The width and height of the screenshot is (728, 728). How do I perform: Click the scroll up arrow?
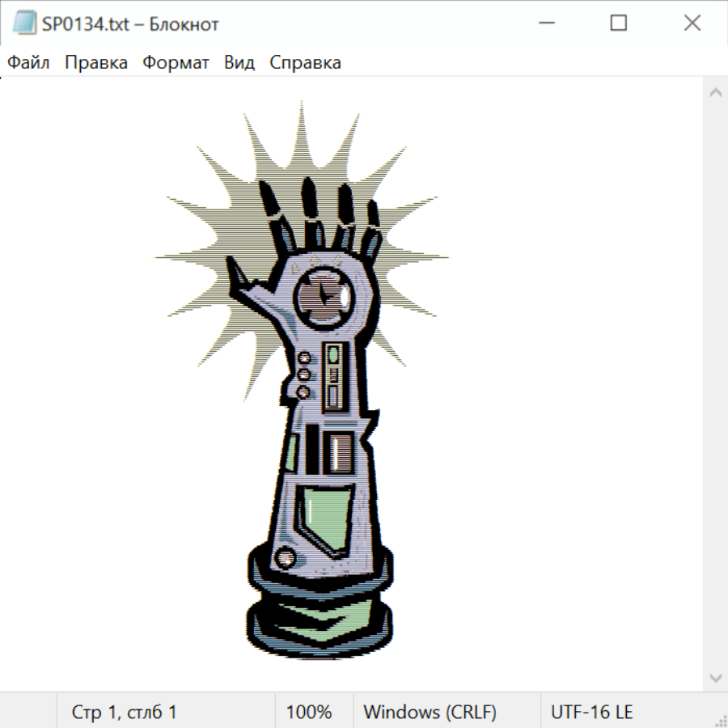click(x=715, y=92)
